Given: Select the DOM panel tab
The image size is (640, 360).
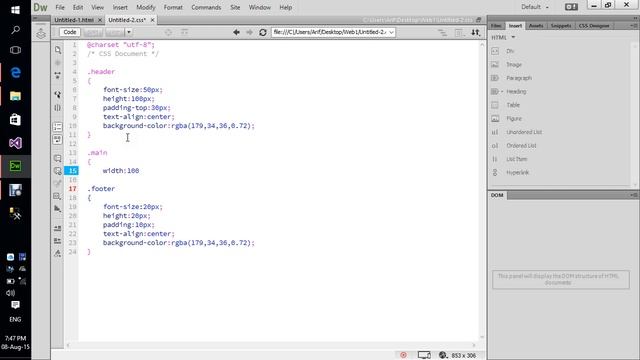Looking at the screenshot, I should pos(497,195).
